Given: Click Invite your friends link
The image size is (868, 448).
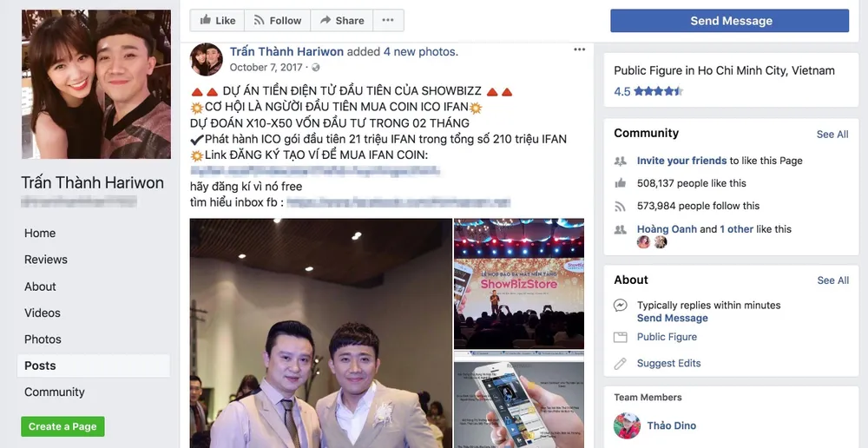Looking at the screenshot, I should tap(681, 161).
